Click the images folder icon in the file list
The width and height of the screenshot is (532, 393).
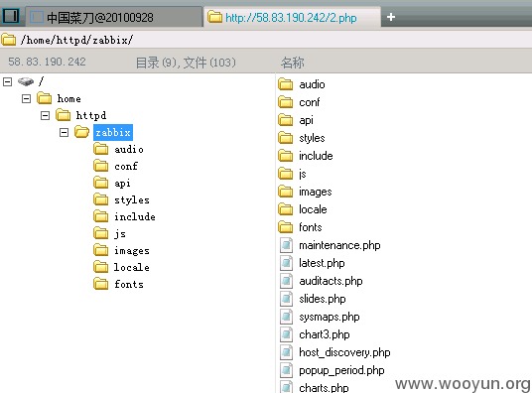tap(285, 192)
